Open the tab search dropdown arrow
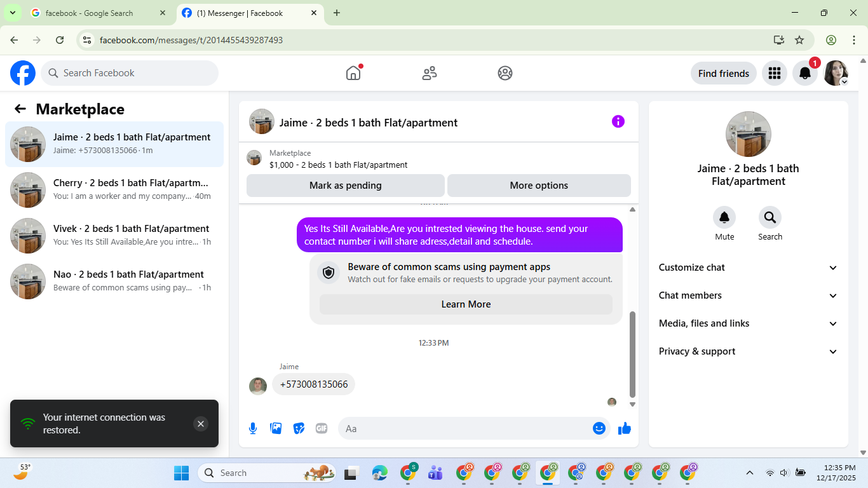 tap(12, 13)
